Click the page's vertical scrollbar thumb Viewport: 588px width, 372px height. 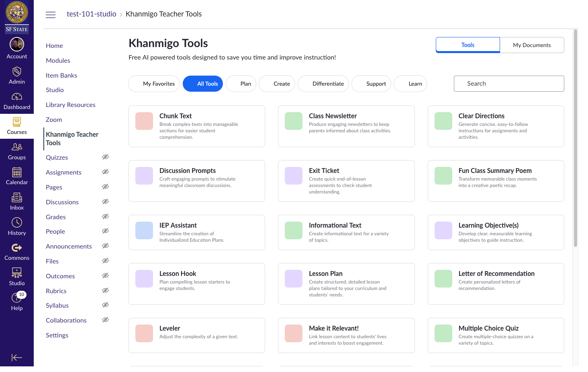click(x=576, y=138)
